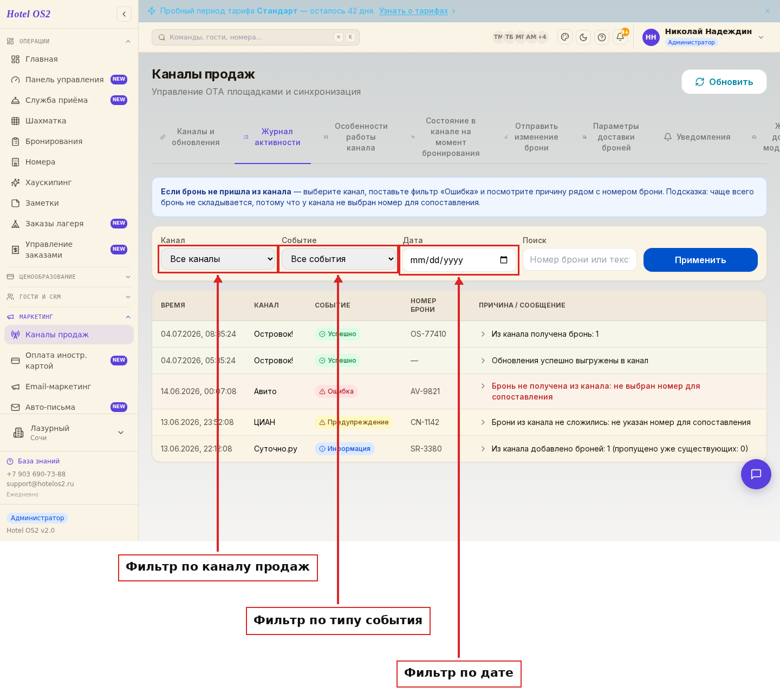Click the Дата filter input

[x=459, y=260]
